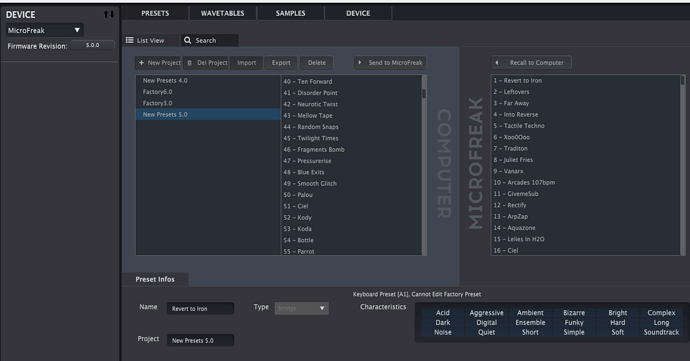Select preset 46 - Fragments Bomb
This screenshot has width=690, height=361.
351,149
